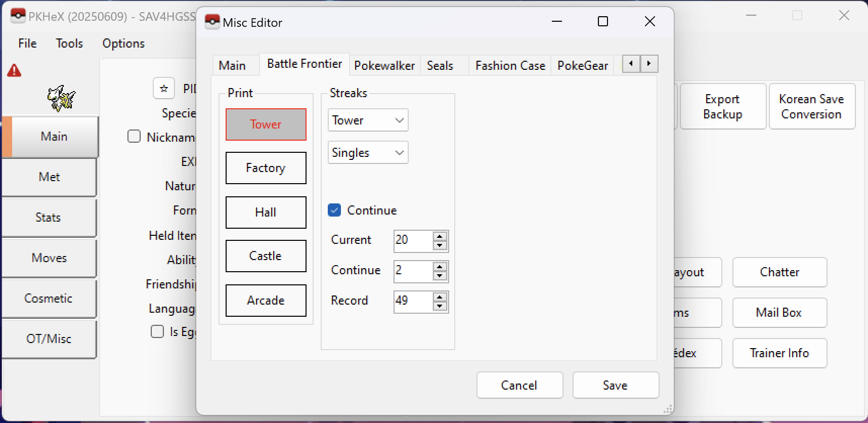
Task: Increase Continue value with up arrow
Action: pos(440,267)
